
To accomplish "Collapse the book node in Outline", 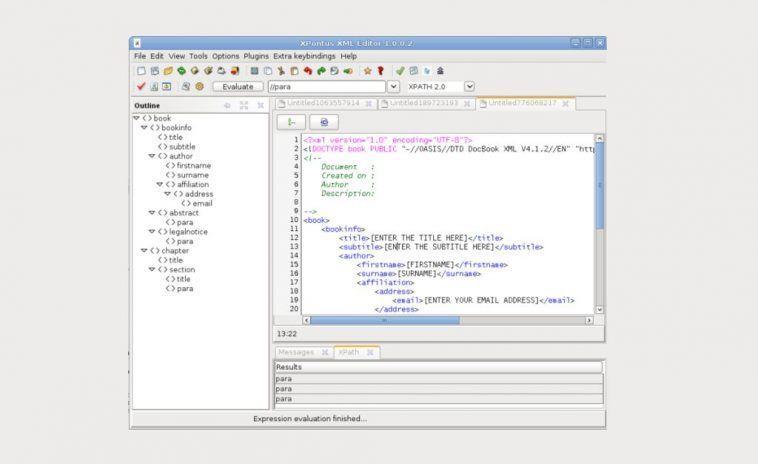I will point(136,118).
